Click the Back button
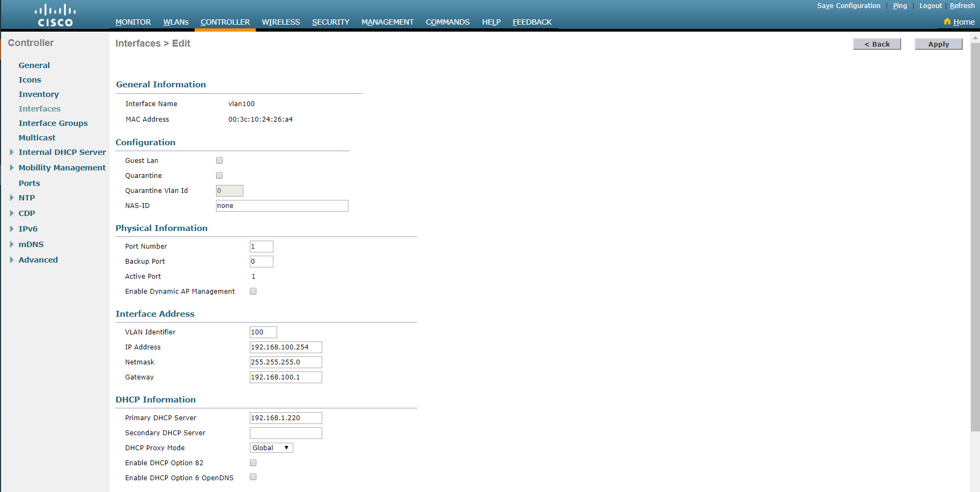Screen dimensions: 980x492 pos(877,44)
